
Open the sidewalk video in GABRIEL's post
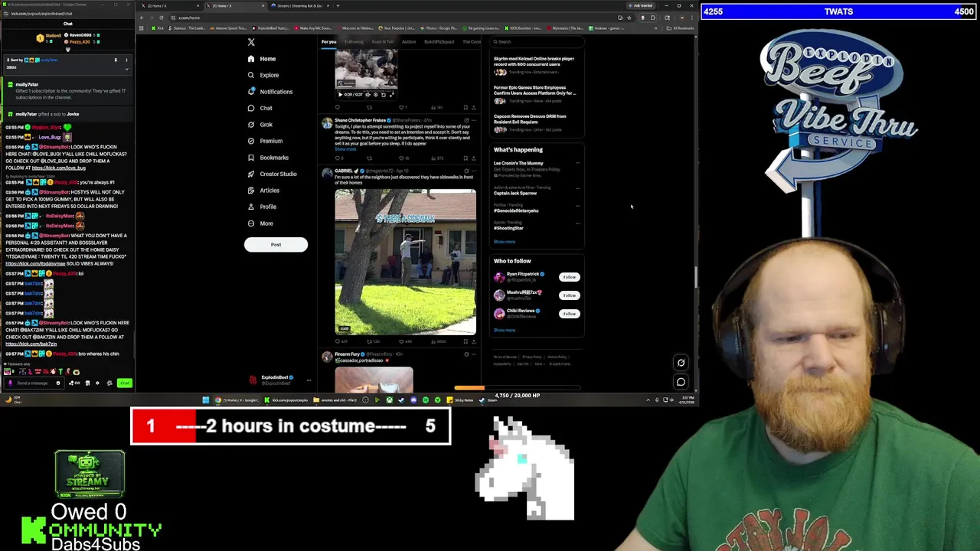[405, 262]
